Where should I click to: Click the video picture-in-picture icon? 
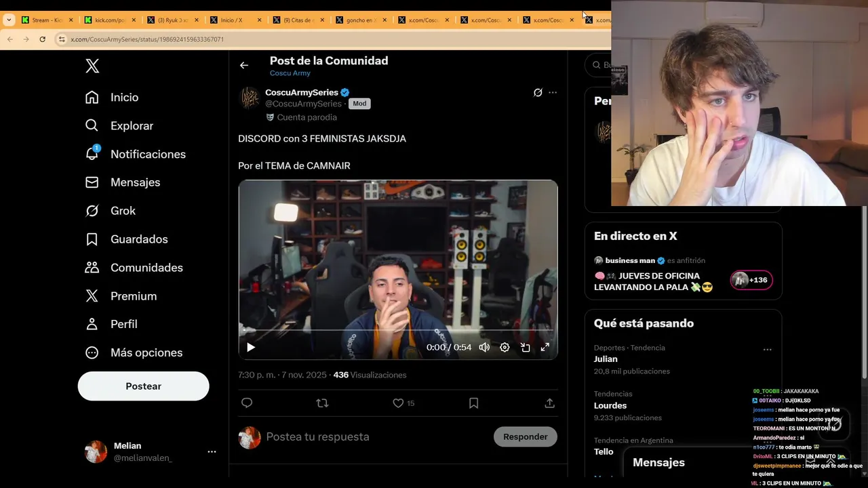coord(525,347)
